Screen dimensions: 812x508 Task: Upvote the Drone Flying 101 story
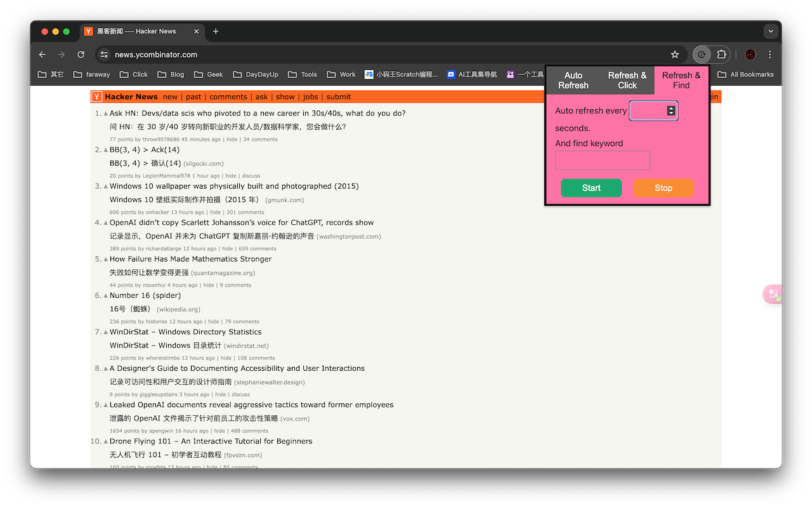pyautogui.click(x=106, y=442)
